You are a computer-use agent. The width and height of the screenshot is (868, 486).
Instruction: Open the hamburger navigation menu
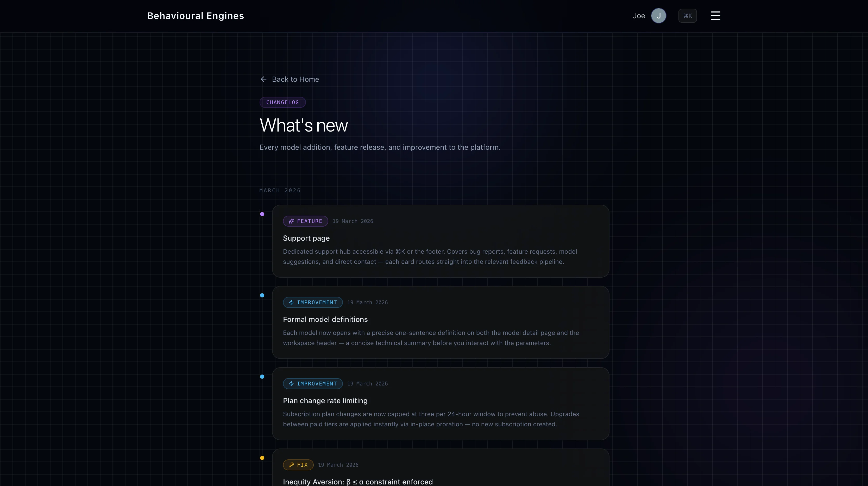pyautogui.click(x=715, y=16)
